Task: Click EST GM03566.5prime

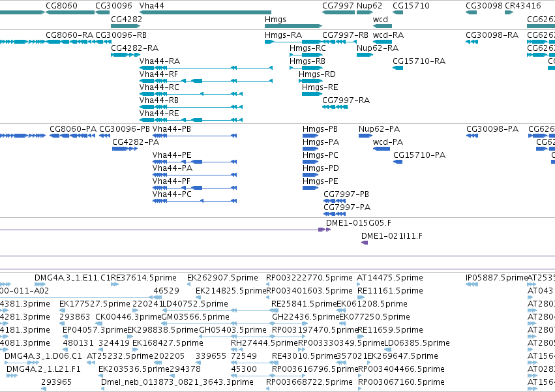Action: (x=196, y=317)
